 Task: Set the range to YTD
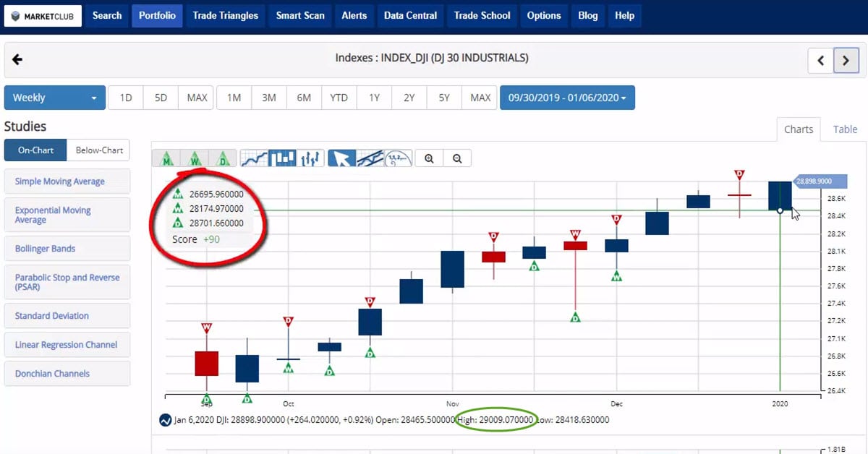point(339,98)
